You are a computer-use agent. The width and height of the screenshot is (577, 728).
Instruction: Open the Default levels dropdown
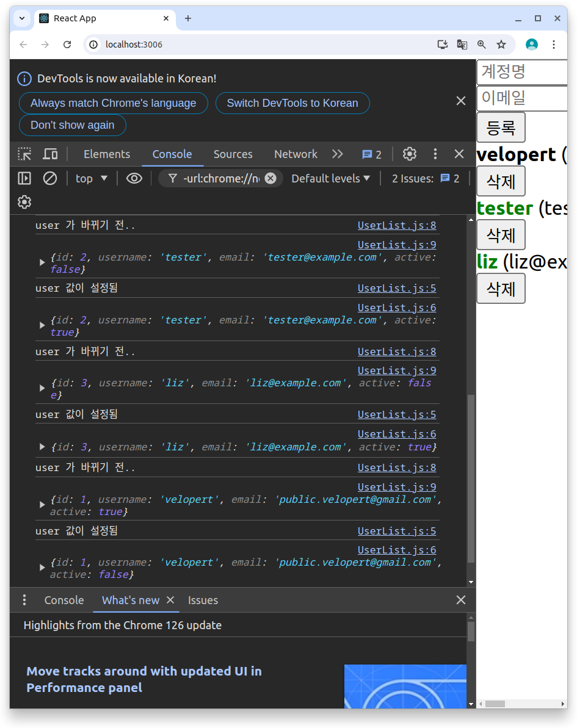pyautogui.click(x=331, y=179)
